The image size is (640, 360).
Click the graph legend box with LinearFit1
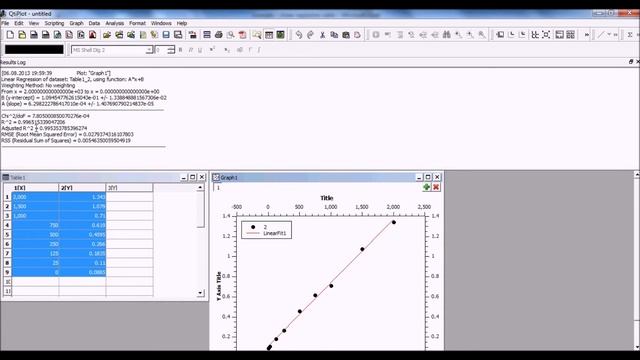tap(266, 230)
